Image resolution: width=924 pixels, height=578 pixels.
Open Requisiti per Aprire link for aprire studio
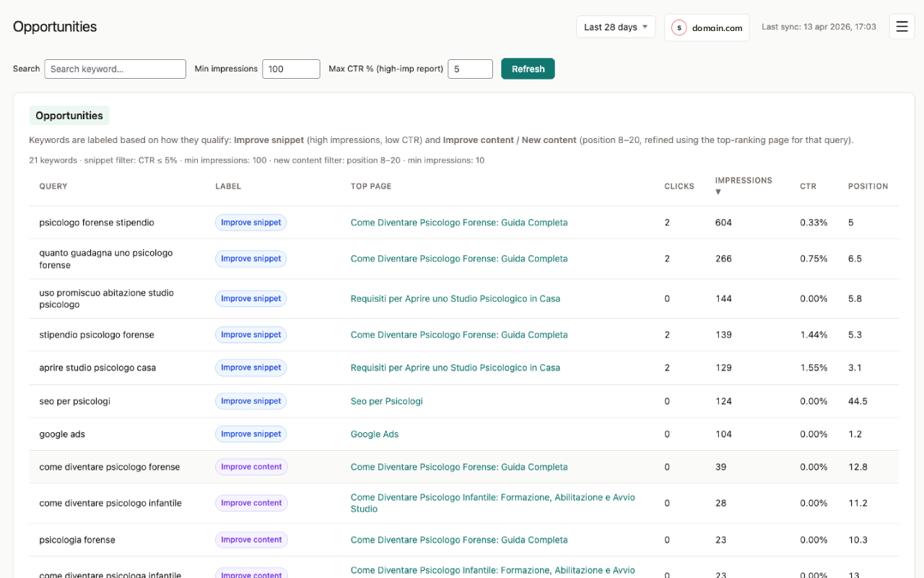point(456,368)
